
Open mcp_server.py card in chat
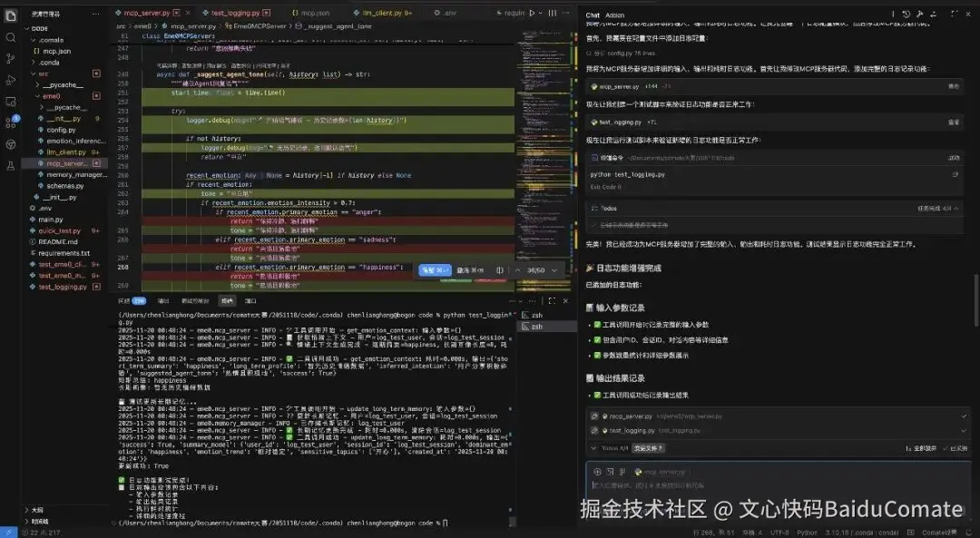click(775, 86)
